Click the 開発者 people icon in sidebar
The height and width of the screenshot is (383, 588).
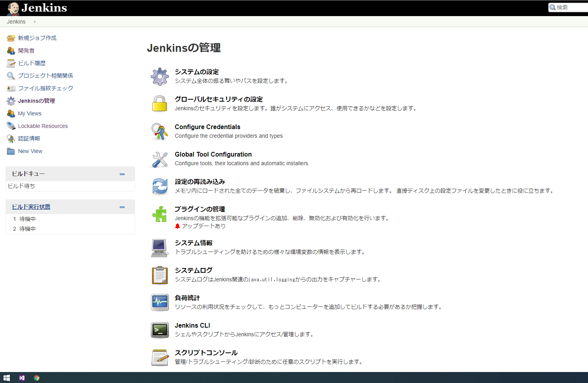pyautogui.click(x=11, y=51)
